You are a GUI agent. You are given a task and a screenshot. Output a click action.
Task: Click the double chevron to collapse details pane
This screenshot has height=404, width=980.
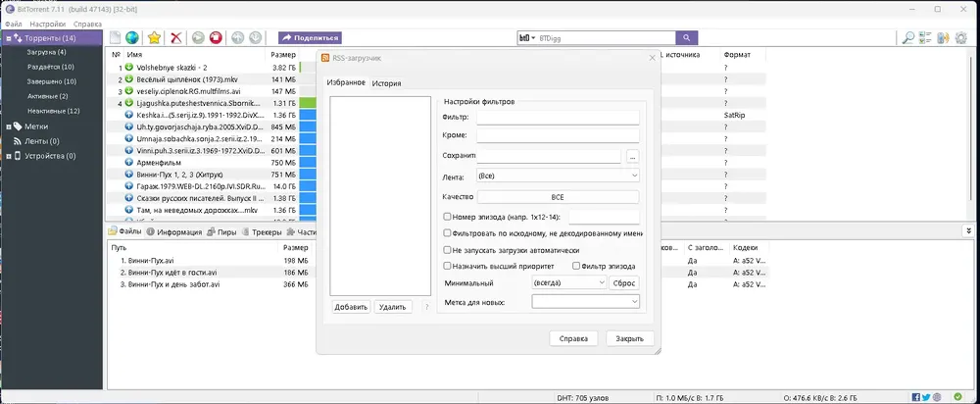tap(968, 231)
